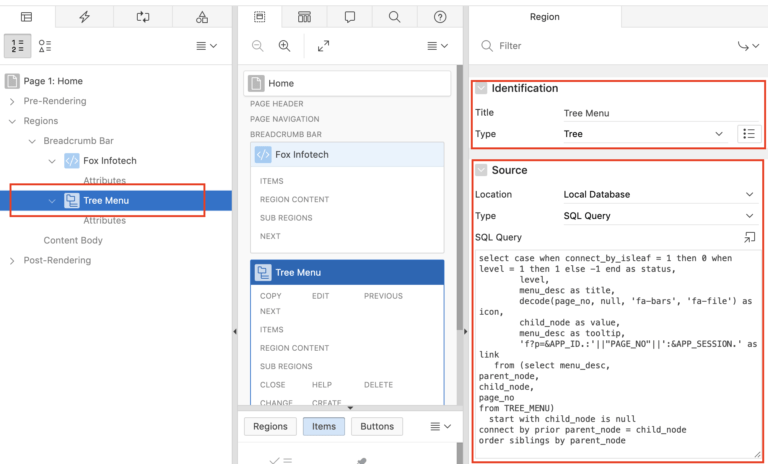768x464 pixels.
Task: Collapse the Source section
Action: click(481, 170)
